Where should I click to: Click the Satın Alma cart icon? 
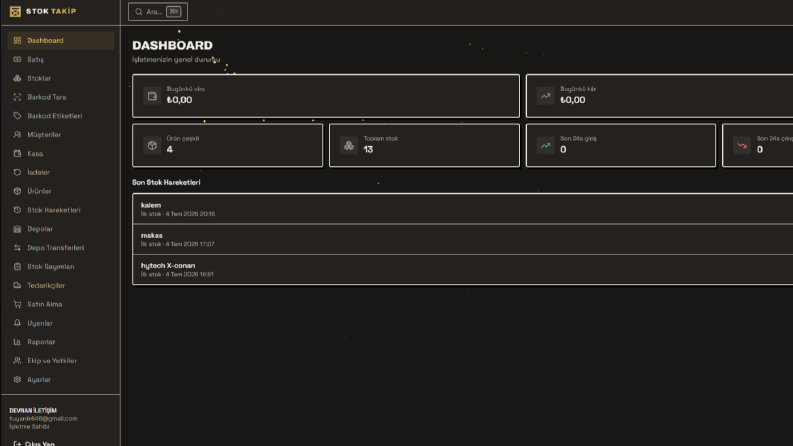[x=17, y=304]
